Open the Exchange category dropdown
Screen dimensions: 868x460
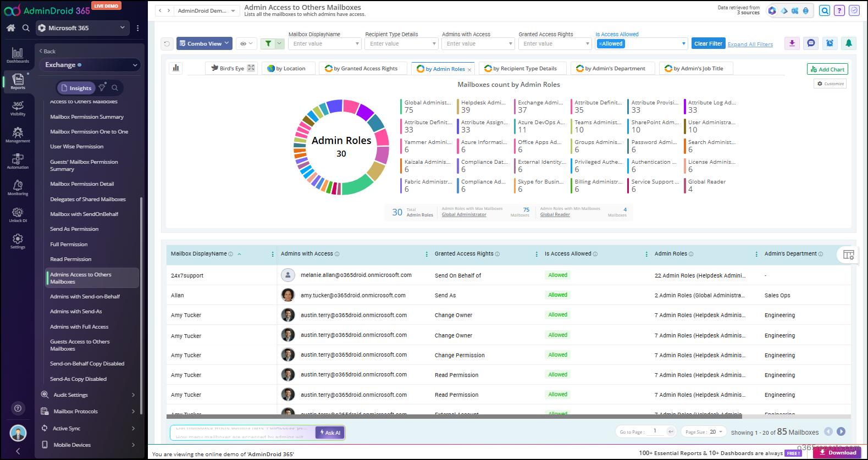(x=90, y=65)
